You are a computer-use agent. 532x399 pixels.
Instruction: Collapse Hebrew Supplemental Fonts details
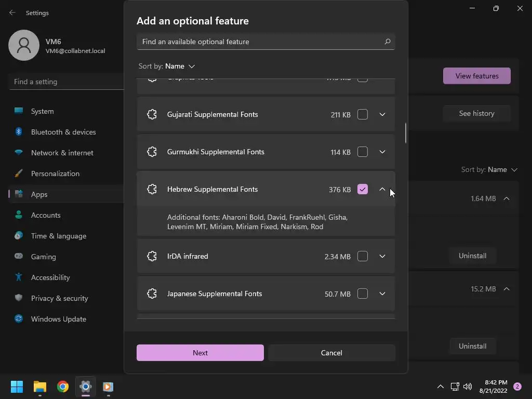tap(382, 190)
